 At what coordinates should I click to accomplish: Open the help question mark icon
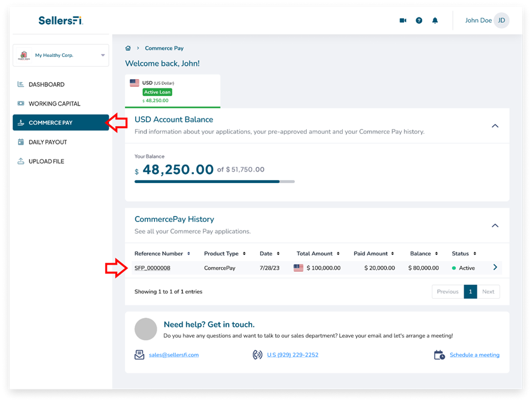[x=419, y=20]
